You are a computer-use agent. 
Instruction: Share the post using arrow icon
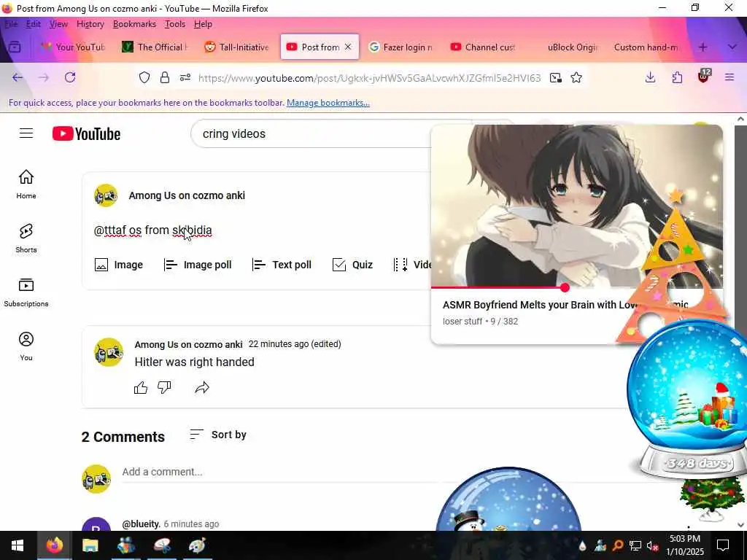[202, 388]
